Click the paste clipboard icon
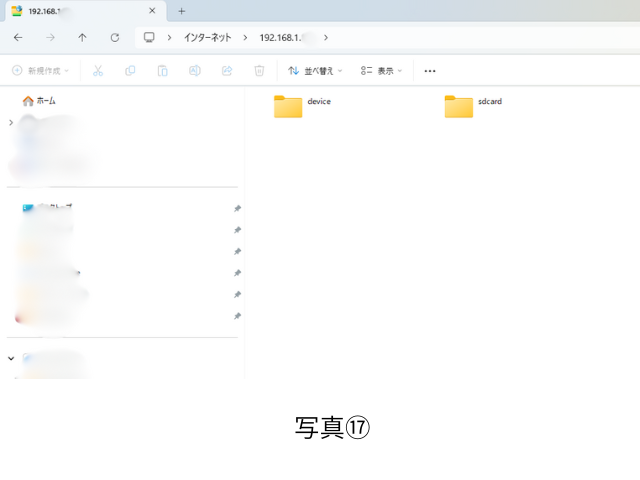640x480 pixels. [162, 71]
